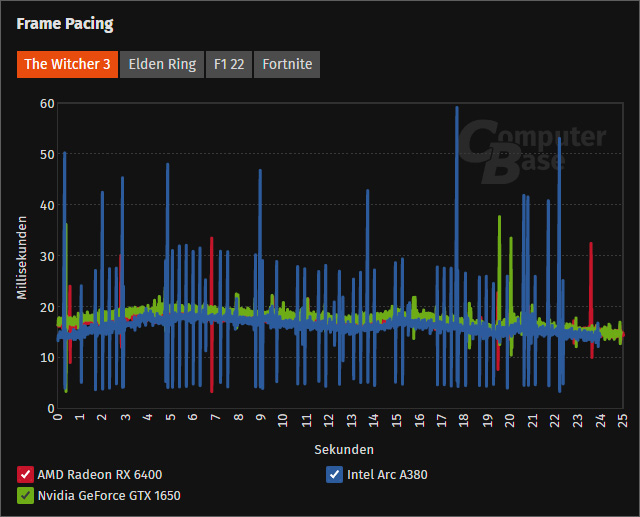Show the Fortnite frame pacing tab

click(x=287, y=64)
